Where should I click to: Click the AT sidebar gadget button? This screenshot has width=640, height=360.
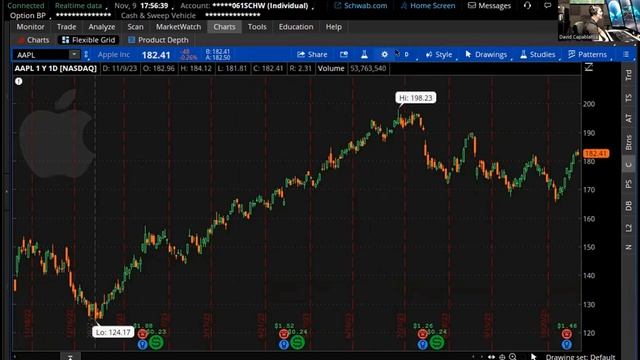click(x=629, y=119)
